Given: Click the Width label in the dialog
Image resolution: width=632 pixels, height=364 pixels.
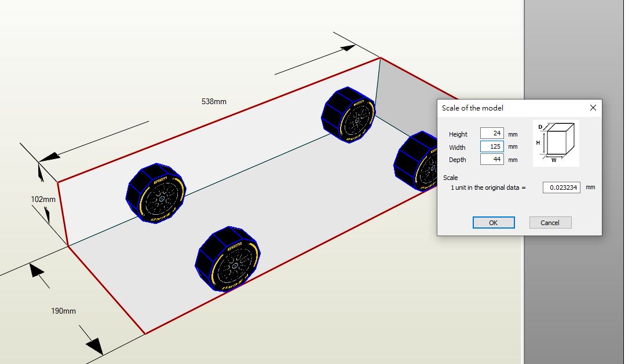Looking at the screenshot, I should (457, 147).
